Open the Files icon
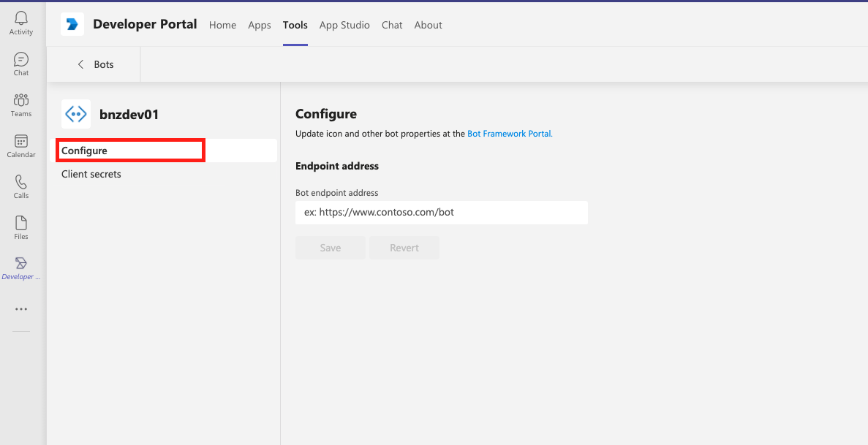 [x=21, y=224]
